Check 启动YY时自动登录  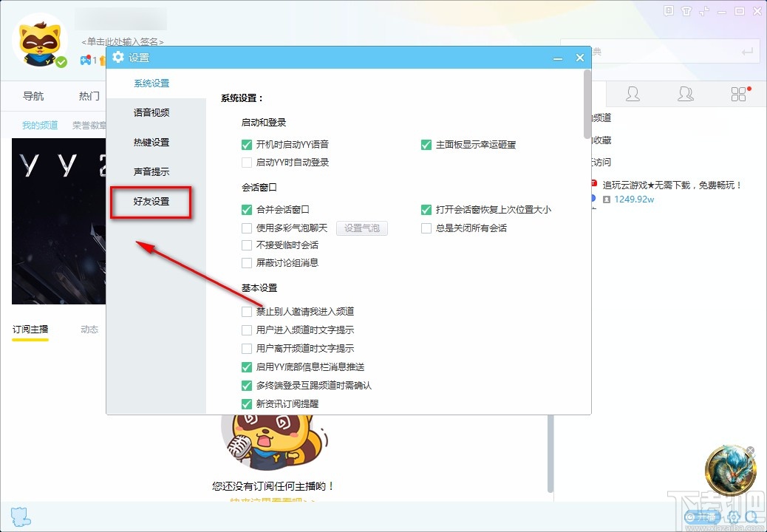[x=247, y=163]
